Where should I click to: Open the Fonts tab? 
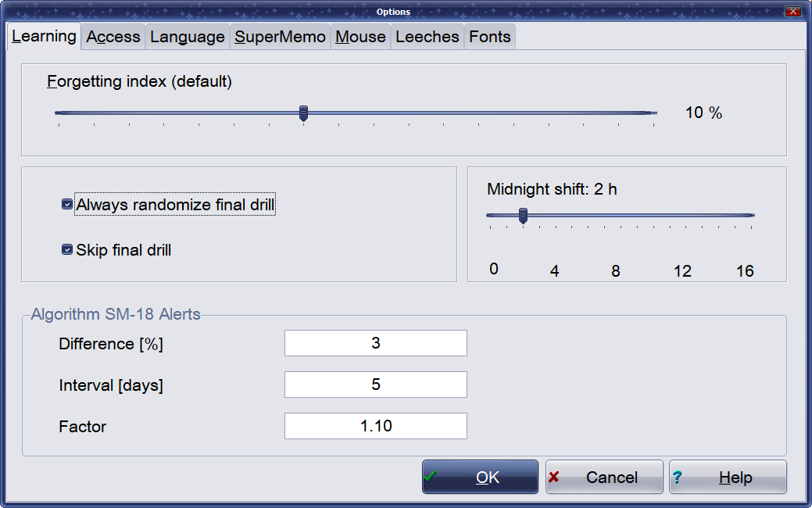point(490,37)
